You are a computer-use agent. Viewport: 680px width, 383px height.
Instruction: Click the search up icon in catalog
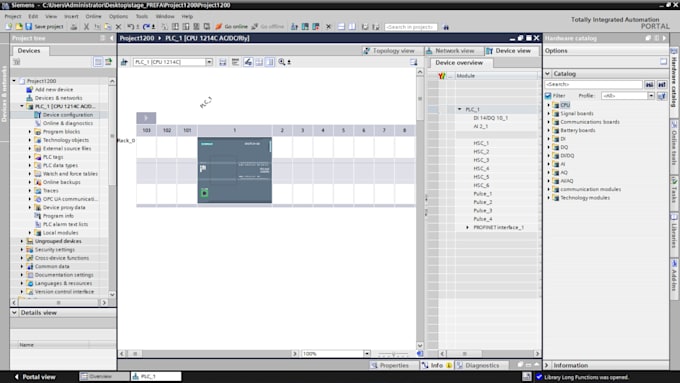click(x=662, y=84)
